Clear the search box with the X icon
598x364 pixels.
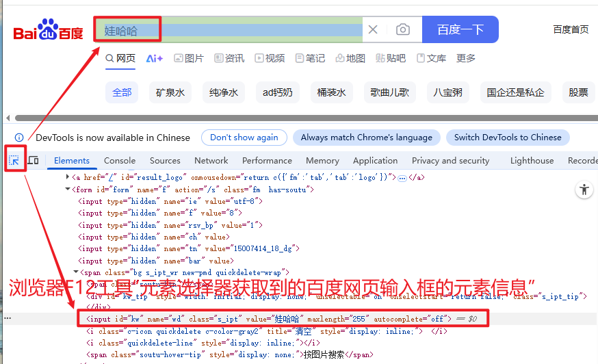pyautogui.click(x=373, y=29)
